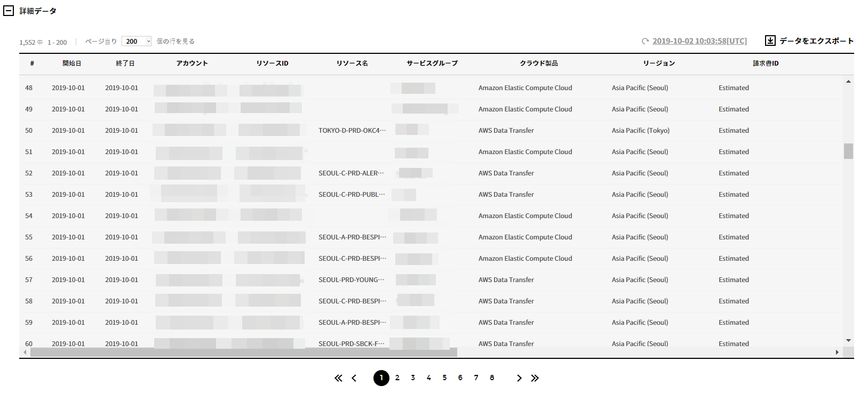Image resolution: width=868 pixels, height=393 pixels.
Task: Collapse the 詳細データ section
Action: coord(9,11)
